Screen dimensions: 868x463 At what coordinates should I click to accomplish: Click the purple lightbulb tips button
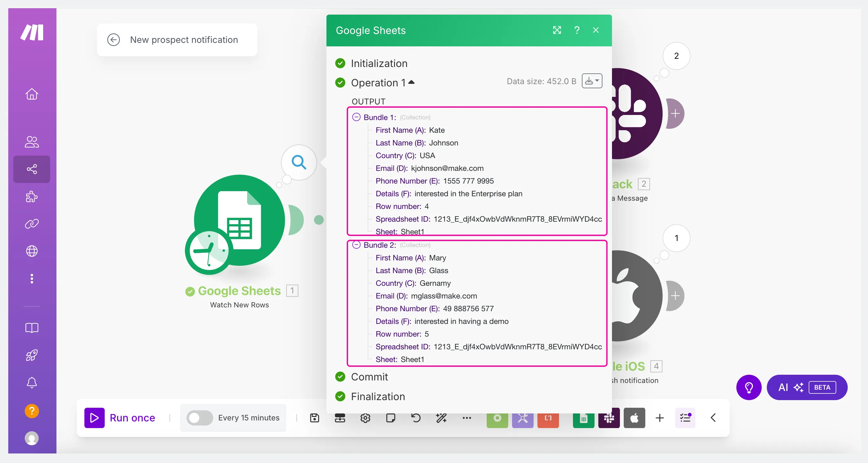749,387
